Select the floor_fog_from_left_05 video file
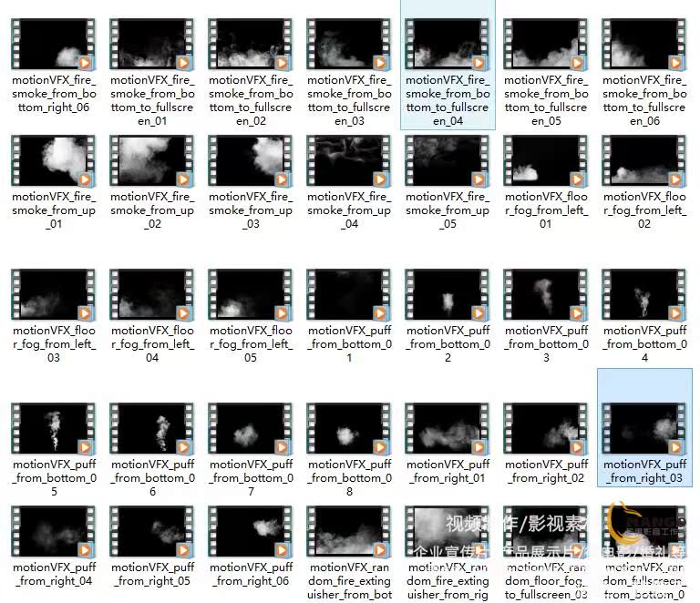The width and height of the screenshot is (700, 603). (x=251, y=295)
